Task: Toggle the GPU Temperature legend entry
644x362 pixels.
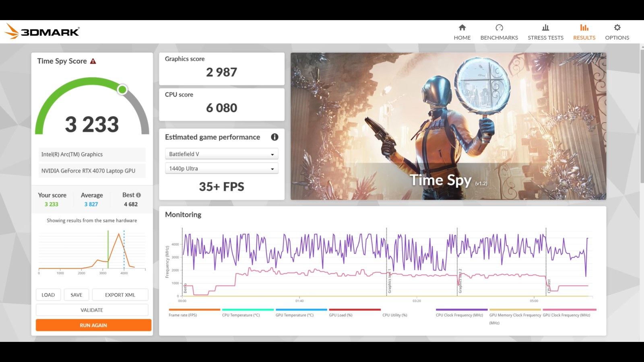Action: [x=301, y=313]
